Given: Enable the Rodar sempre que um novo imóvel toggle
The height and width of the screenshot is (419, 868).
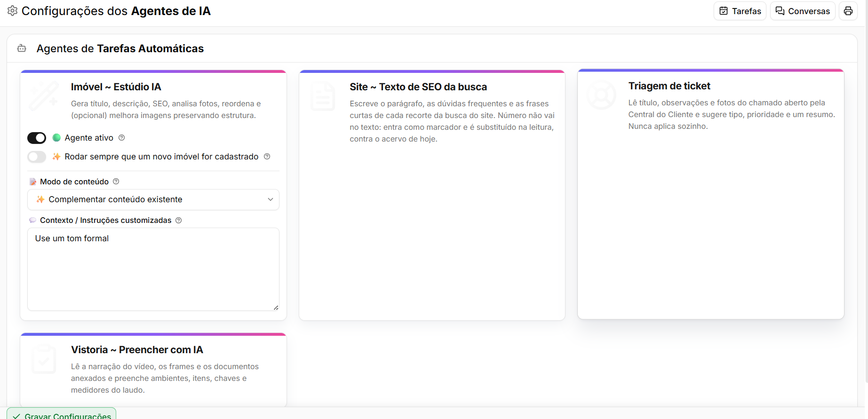Looking at the screenshot, I should pyautogui.click(x=37, y=157).
